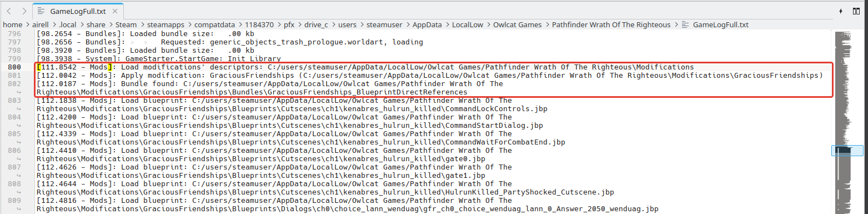Screen dimensions: 868x214
Task: Click 'GameLogFull.txt' at the breadcrumb end
Action: point(721,24)
